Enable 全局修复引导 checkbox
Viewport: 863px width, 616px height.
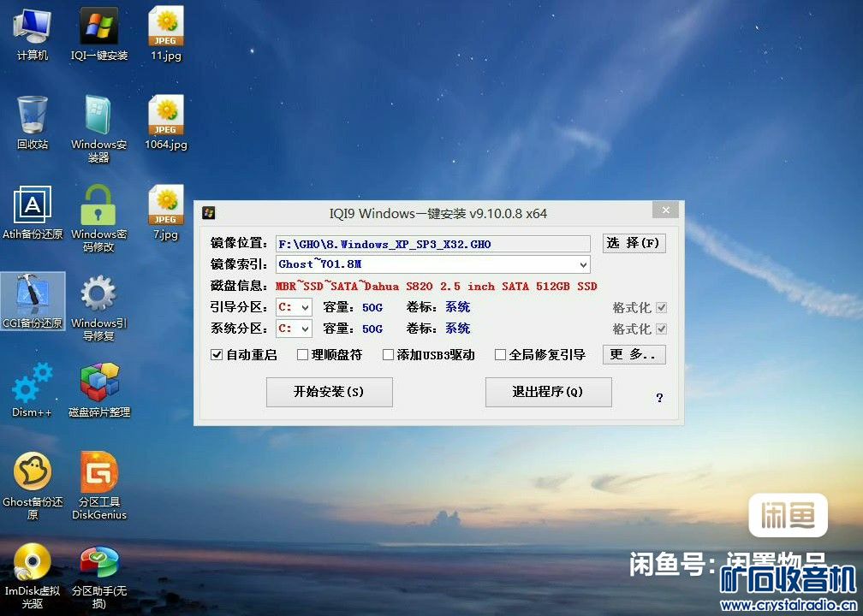(x=500, y=355)
